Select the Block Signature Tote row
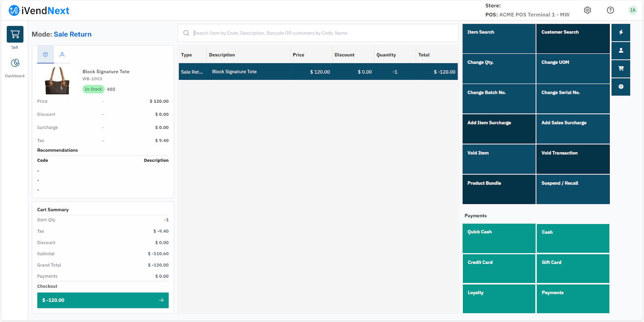Viewport: 644px width, 322px height. click(318, 72)
